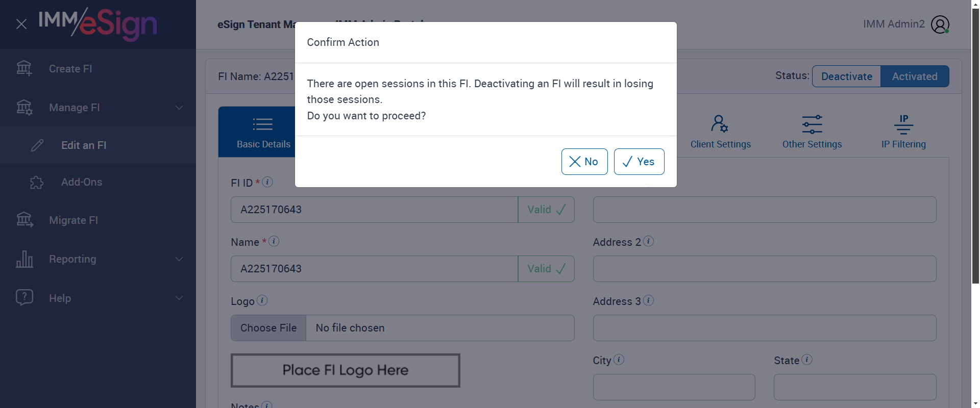Screen dimensions: 980x408
Task: Switch to the IP Filtering tab
Action: coord(903,132)
